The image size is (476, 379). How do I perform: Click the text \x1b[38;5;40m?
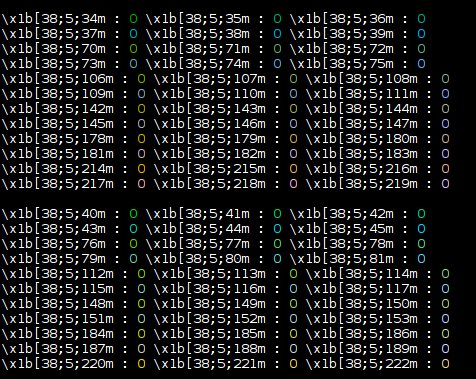click(x=54, y=214)
